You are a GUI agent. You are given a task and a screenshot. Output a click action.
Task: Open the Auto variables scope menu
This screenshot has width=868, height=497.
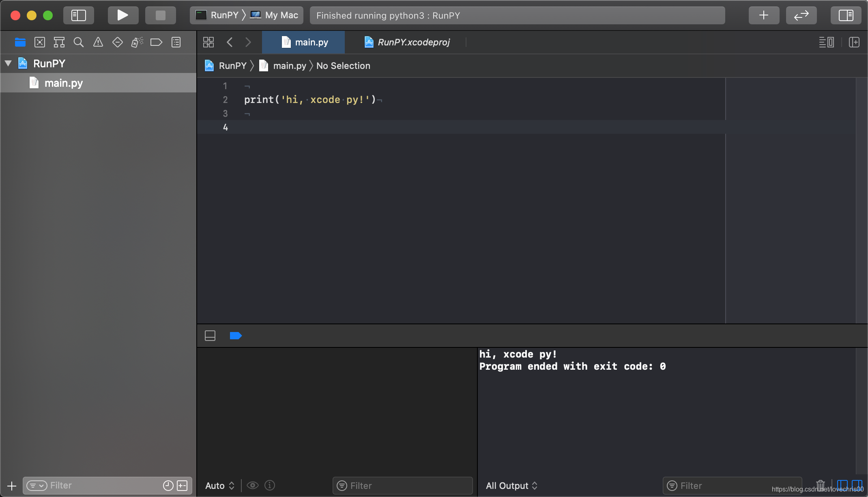[220, 485]
